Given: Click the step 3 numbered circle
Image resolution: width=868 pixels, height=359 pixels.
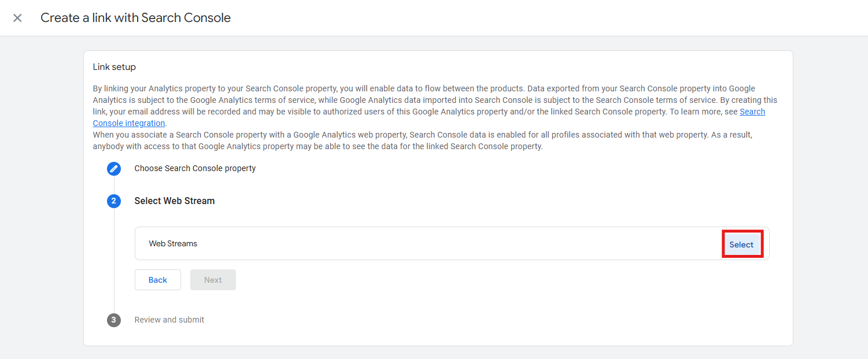Looking at the screenshot, I should pos(114,320).
